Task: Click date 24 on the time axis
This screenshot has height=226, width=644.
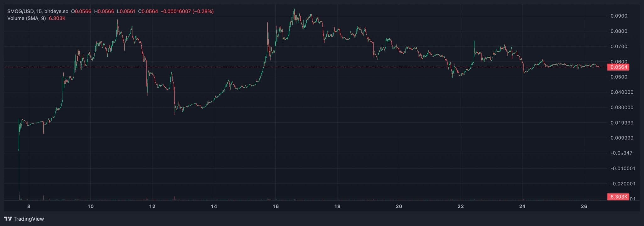Action: [522, 206]
